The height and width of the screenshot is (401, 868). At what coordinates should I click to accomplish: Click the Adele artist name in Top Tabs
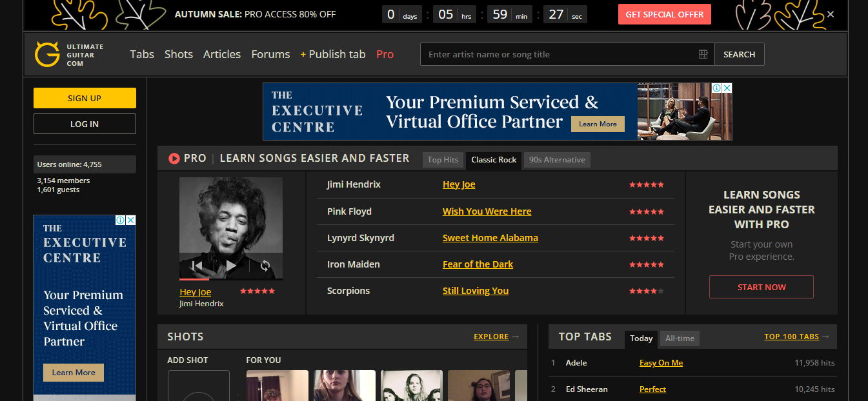576,363
